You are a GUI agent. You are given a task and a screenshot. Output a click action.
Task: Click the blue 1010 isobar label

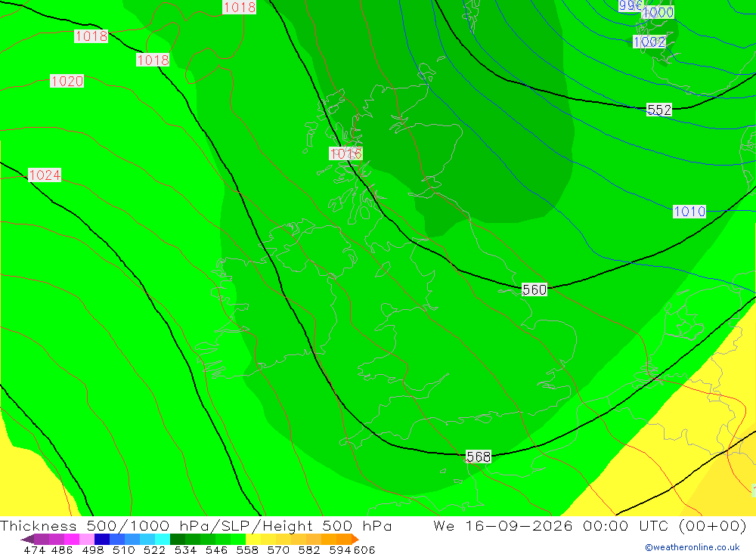[689, 211]
